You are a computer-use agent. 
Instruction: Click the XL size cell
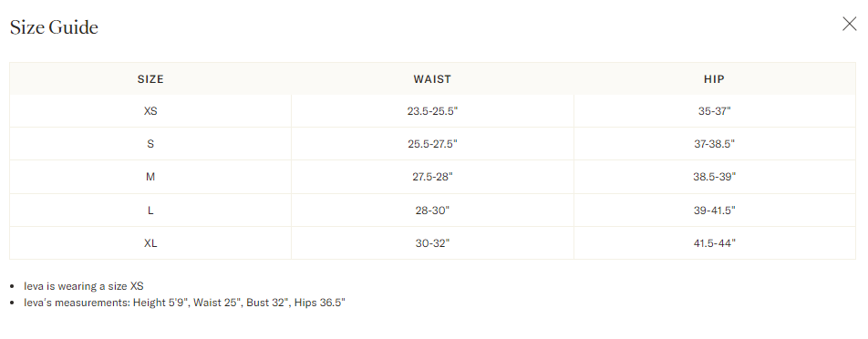(150, 242)
